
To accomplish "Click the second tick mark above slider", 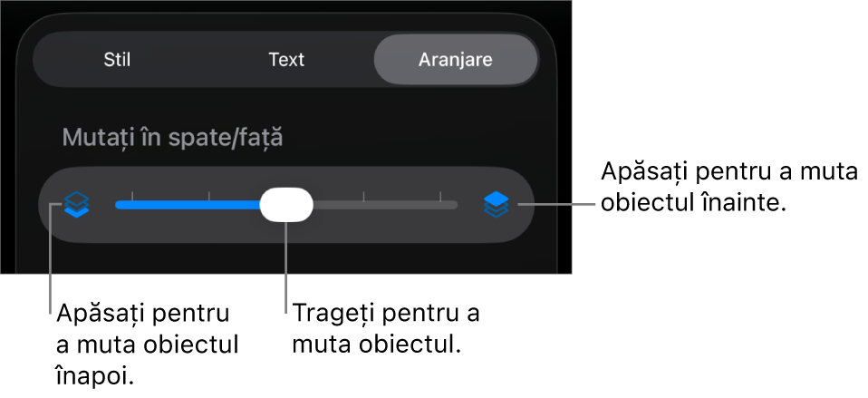I will coord(208,196).
